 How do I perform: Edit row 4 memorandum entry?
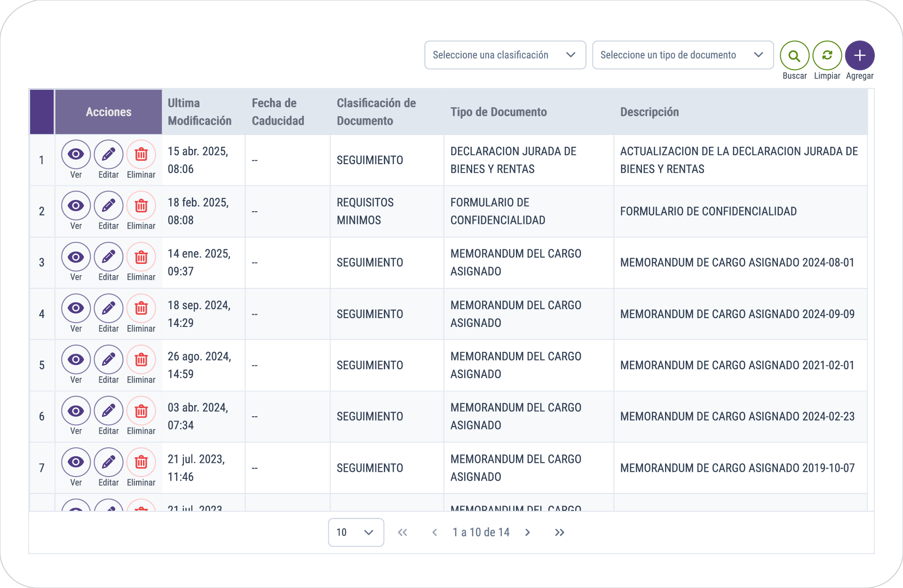point(108,308)
